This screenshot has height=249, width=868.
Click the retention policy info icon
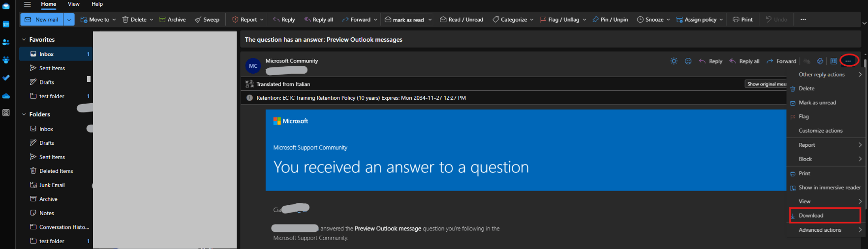[x=249, y=98]
